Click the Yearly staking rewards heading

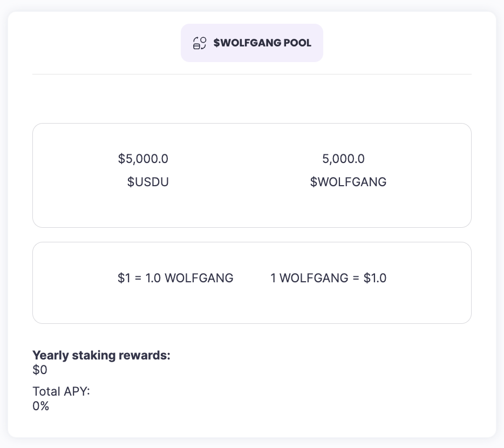(x=101, y=355)
